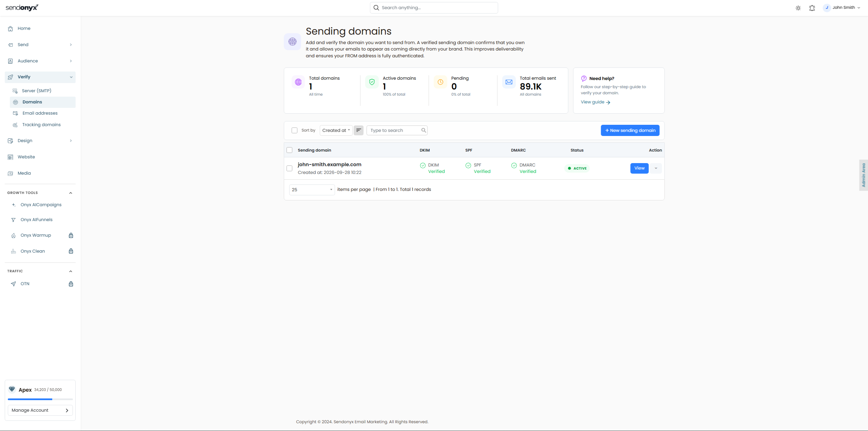Viewport: 868px width, 431px height.
Task: Click the Sendonyx logo
Action: [x=22, y=7]
